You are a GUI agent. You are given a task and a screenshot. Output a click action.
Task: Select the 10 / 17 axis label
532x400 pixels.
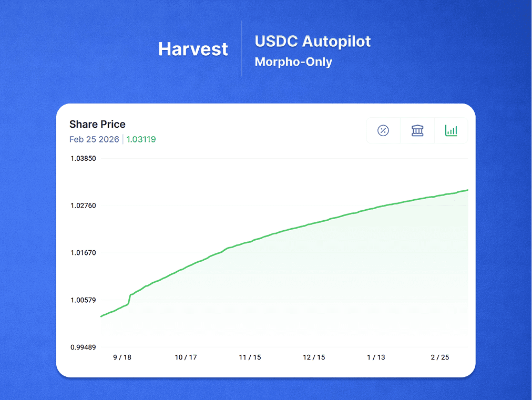[186, 357]
